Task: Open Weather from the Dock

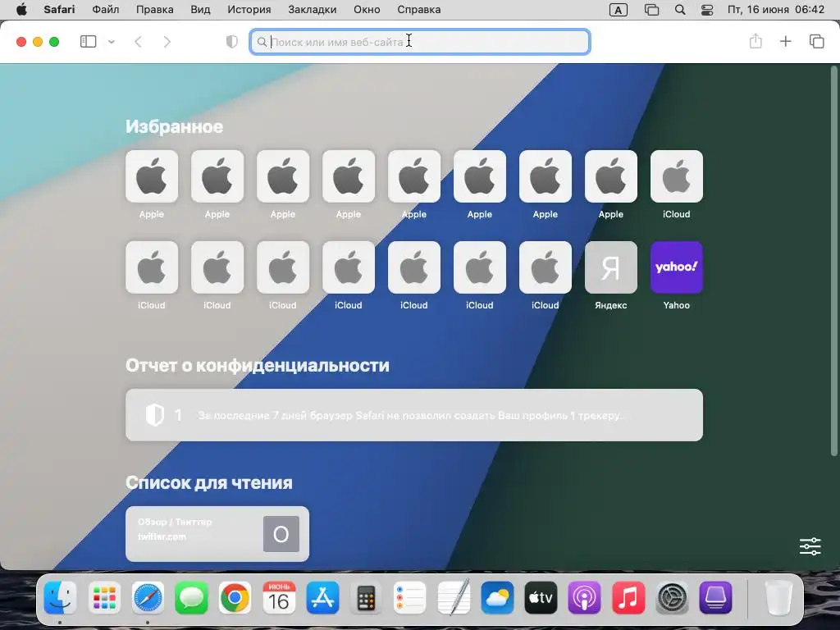Action: 497,597
